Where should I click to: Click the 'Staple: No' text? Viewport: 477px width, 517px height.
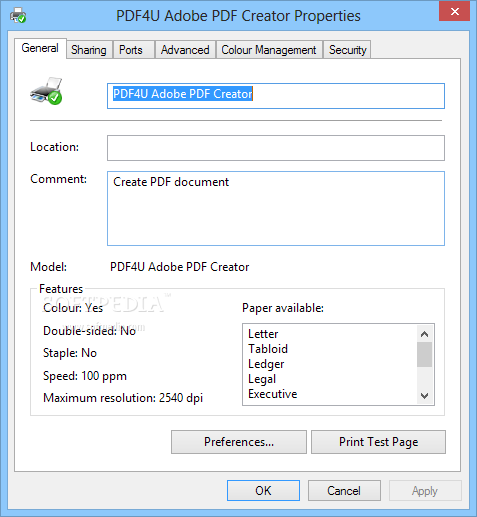click(x=70, y=353)
